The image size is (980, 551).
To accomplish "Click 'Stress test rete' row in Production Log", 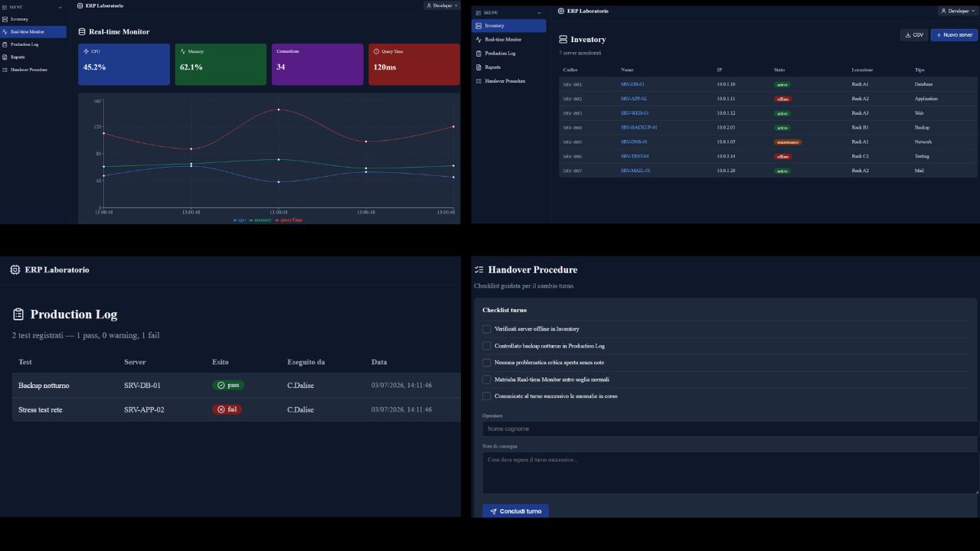I will tap(236, 409).
